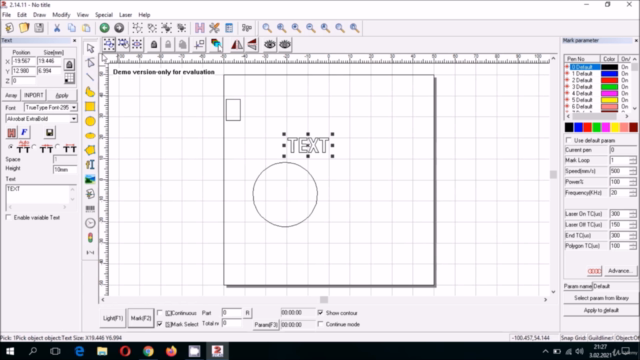Image resolution: width=640 pixels, height=360 pixels.
Task: Click the Apply button in Text panel
Action: click(62, 95)
